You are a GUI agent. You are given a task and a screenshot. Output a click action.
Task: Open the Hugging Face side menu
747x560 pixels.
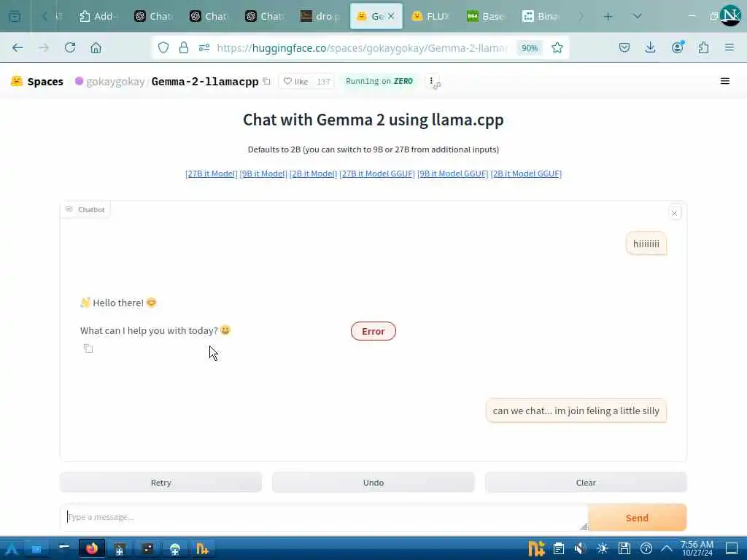pos(724,81)
